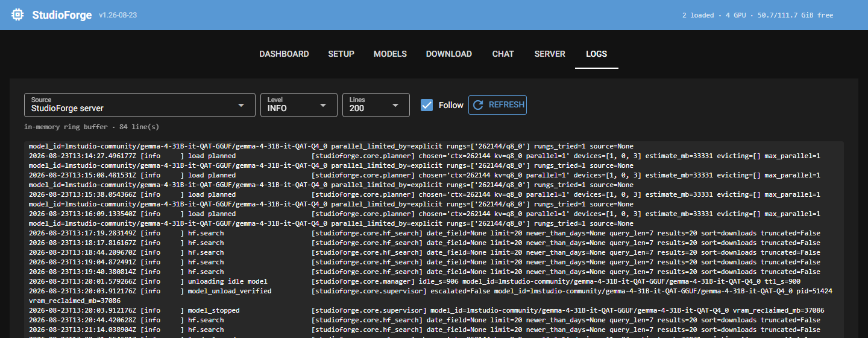
Task: Click the unloading idle model log line
Action: tap(415, 281)
